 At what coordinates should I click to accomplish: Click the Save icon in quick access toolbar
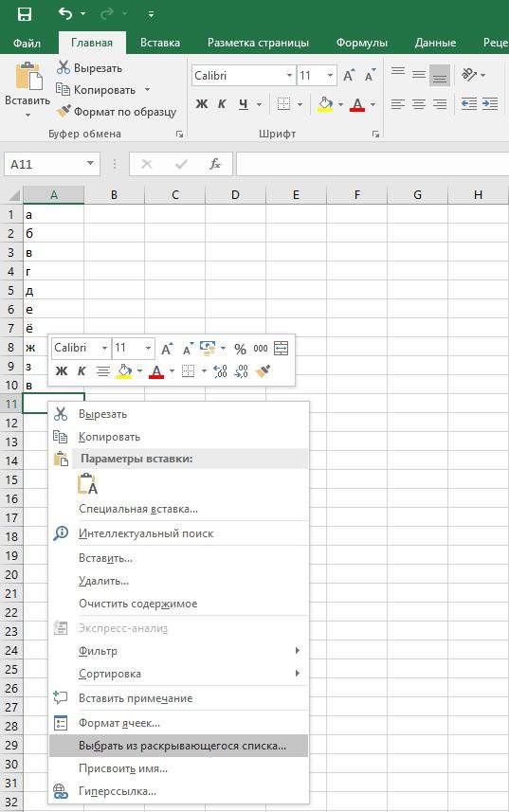(x=25, y=14)
